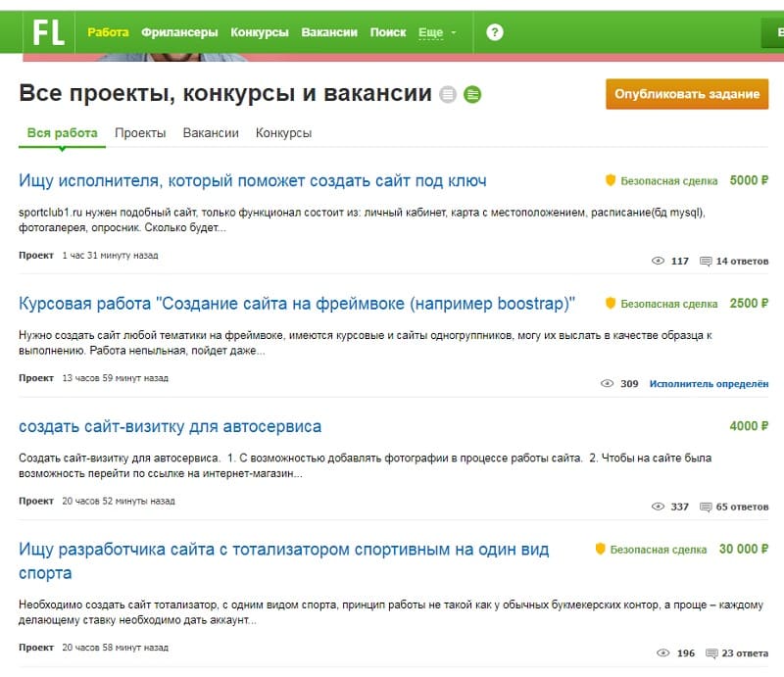Click shield icon next to the 30 000 ₽ project

600,549
